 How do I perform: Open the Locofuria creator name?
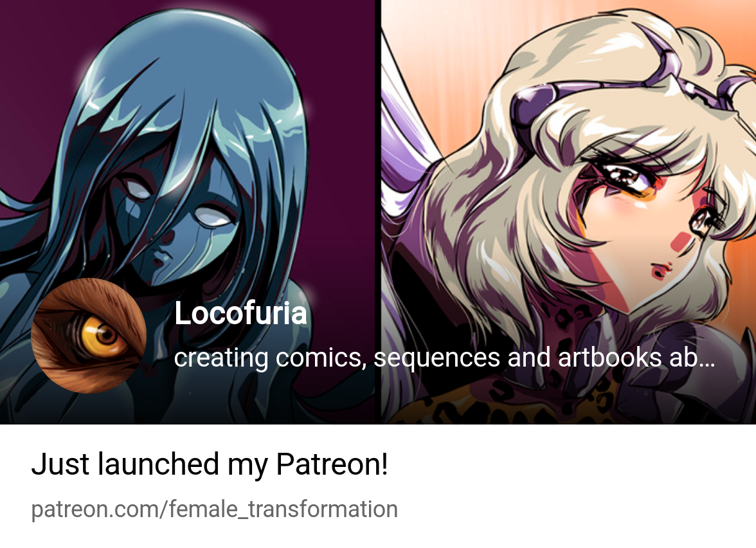point(240,313)
